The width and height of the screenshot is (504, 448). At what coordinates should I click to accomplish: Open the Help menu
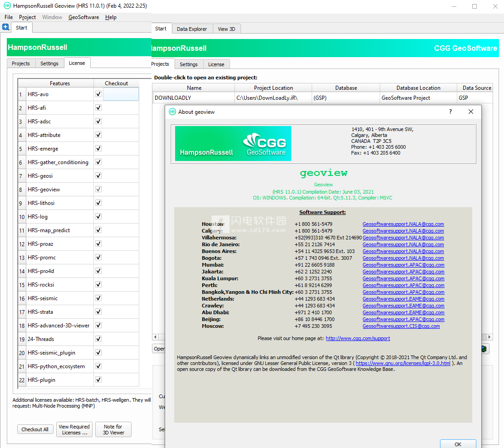tap(111, 17)
